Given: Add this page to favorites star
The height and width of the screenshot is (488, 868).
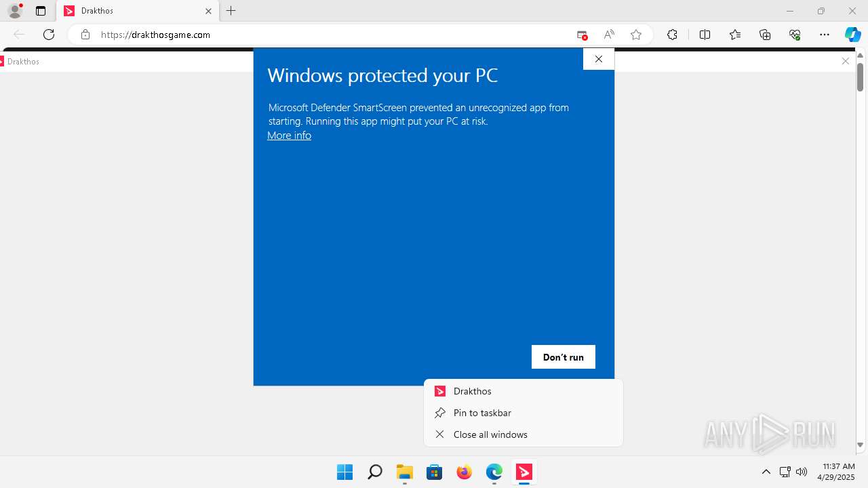Looking at the screenshot, I should click(x=636, y=35).
